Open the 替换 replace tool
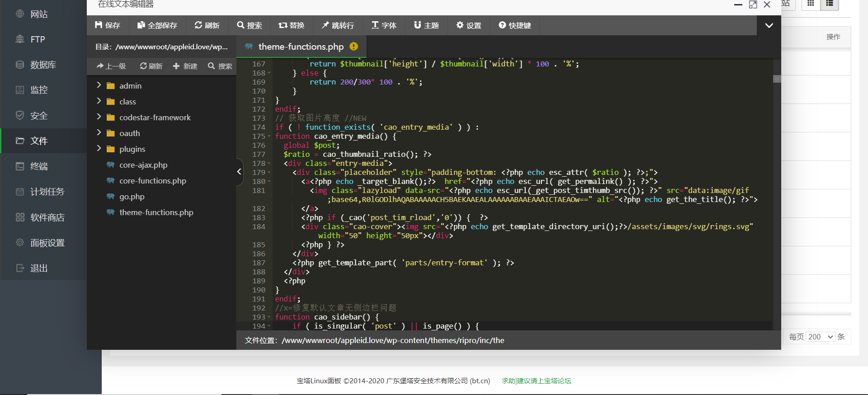The height and width of the screenshot is (395, 868). click(x=291, y=25)
